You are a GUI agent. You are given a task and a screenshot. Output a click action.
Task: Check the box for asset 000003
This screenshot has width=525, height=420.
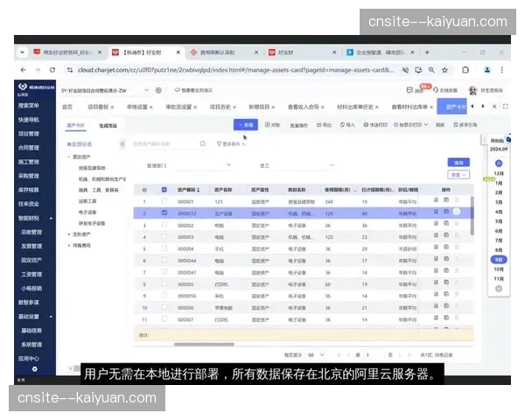pos(164,236)
